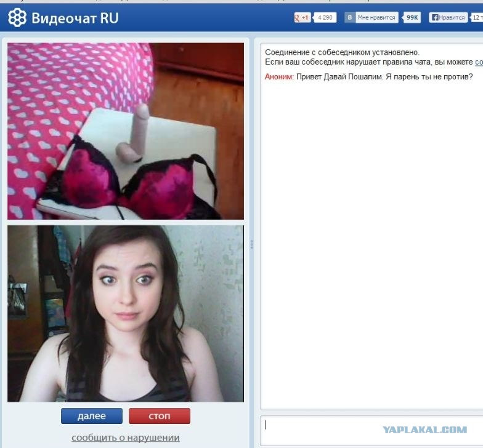Click the panel resize handle dots

click(251, 244)
